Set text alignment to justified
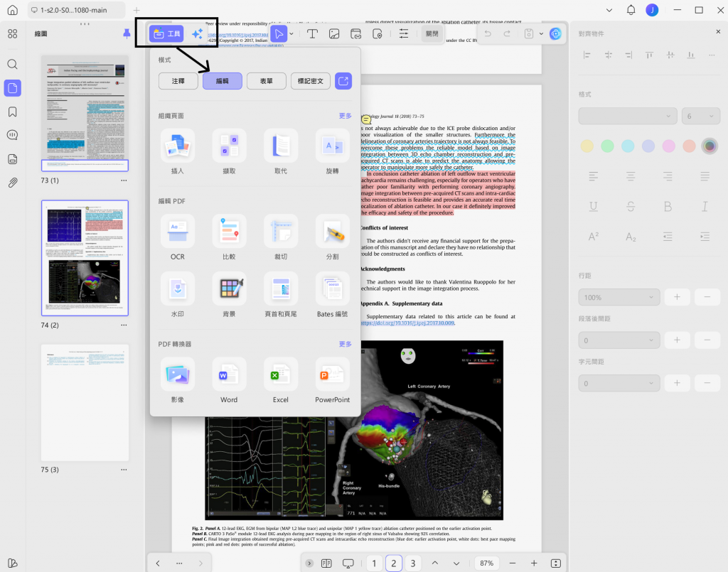Screen dimensions: 728x572 (x=705, y=176)
